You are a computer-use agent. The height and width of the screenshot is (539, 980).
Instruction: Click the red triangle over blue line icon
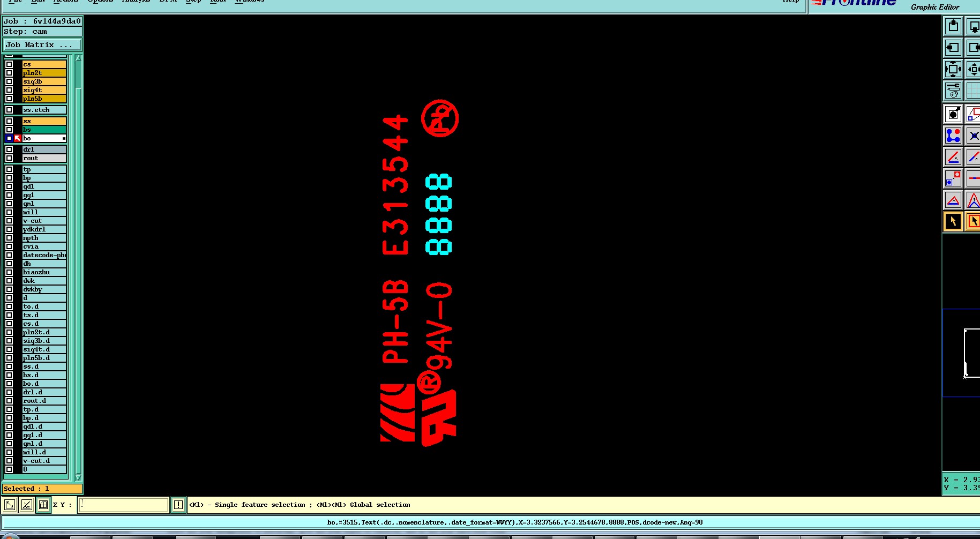953,200
